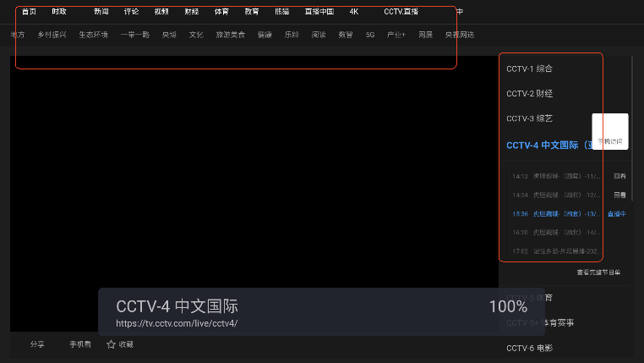Open the 视频 video section

[161, 12]
